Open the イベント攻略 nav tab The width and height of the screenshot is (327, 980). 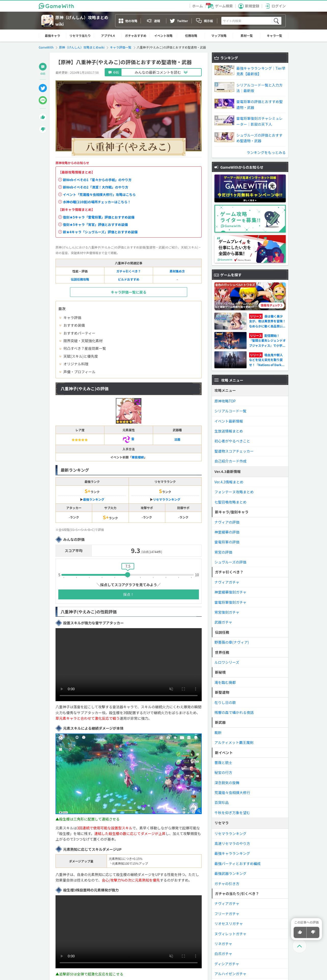[x=163, y=36]
